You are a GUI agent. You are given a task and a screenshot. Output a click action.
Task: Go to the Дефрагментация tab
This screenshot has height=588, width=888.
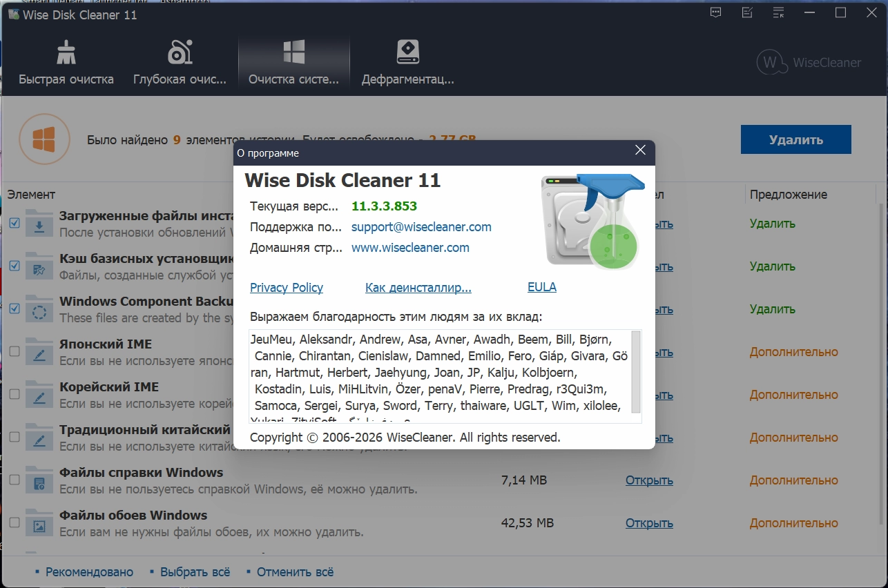point(408,63)
